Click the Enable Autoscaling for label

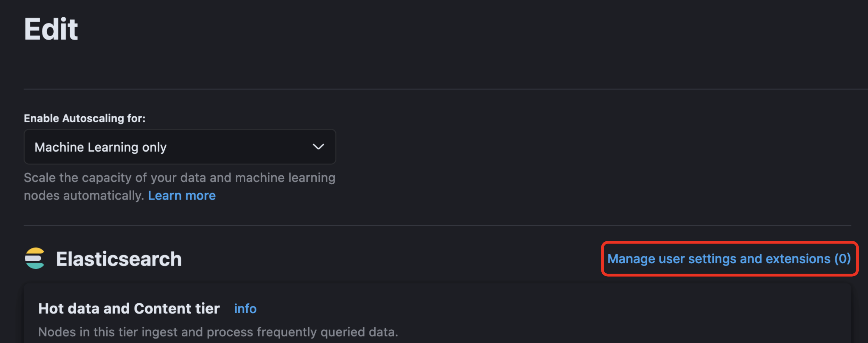[85, 118]
